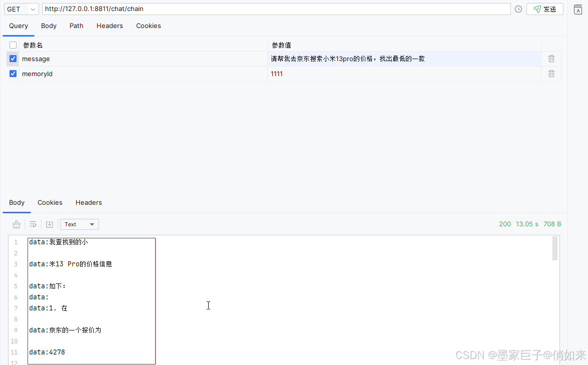Switch to the request Body tab
The image size is (588, 365).
49,26
